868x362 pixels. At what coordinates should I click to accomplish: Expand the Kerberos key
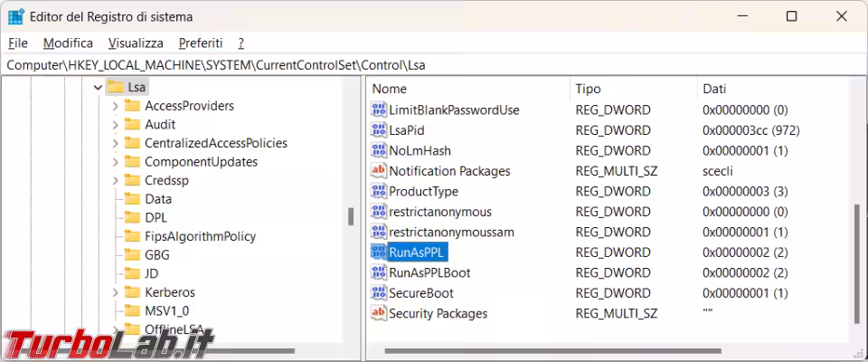pyautogui.click(x=115, y=292)
